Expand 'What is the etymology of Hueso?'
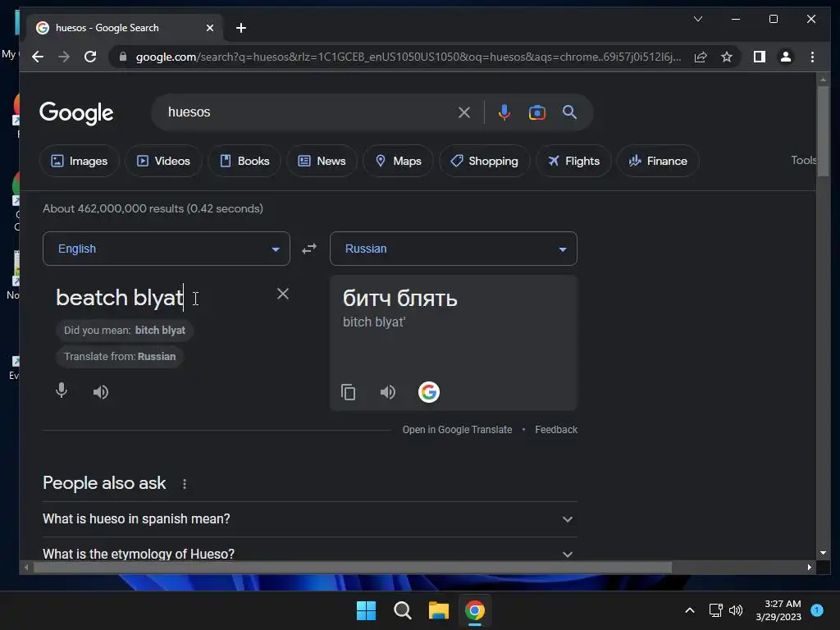The height and width of the screenshot is (630, 840). pos(309,554)
